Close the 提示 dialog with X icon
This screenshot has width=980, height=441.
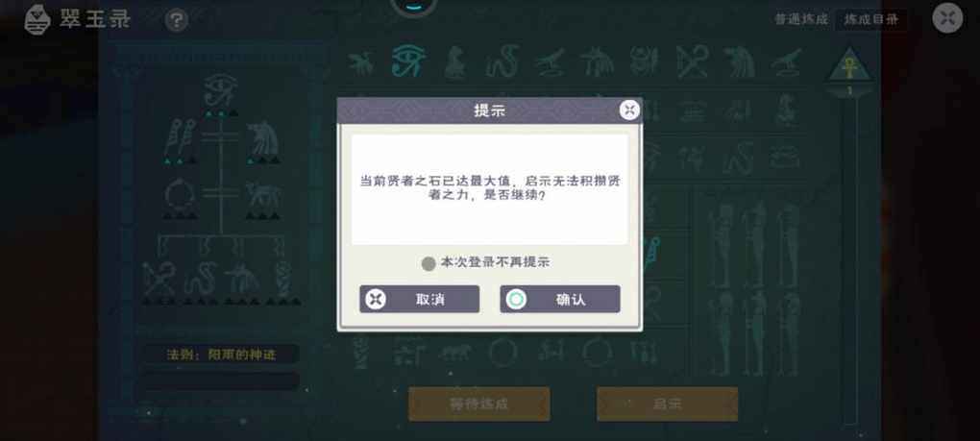tap(629, 110)
